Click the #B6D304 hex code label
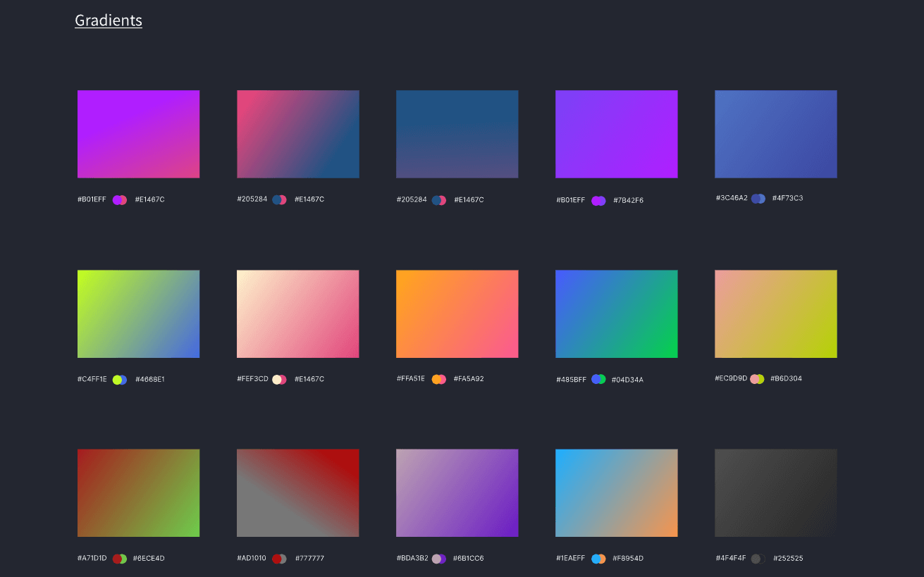Viewport: 924px width, 577px height. click(786, 379)
